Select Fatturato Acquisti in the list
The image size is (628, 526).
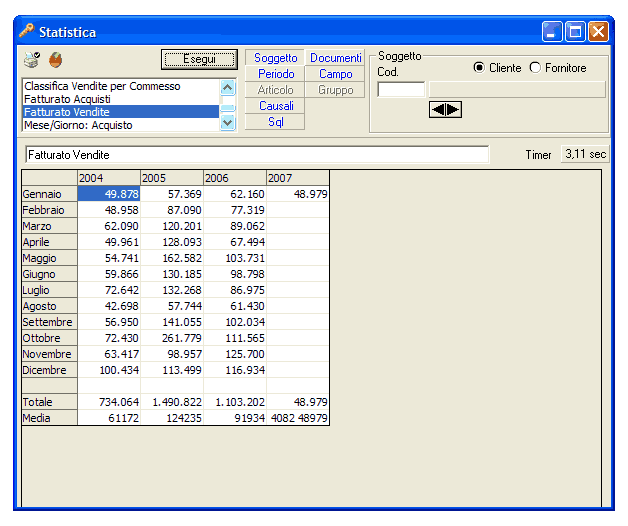(x=121, y=99)
